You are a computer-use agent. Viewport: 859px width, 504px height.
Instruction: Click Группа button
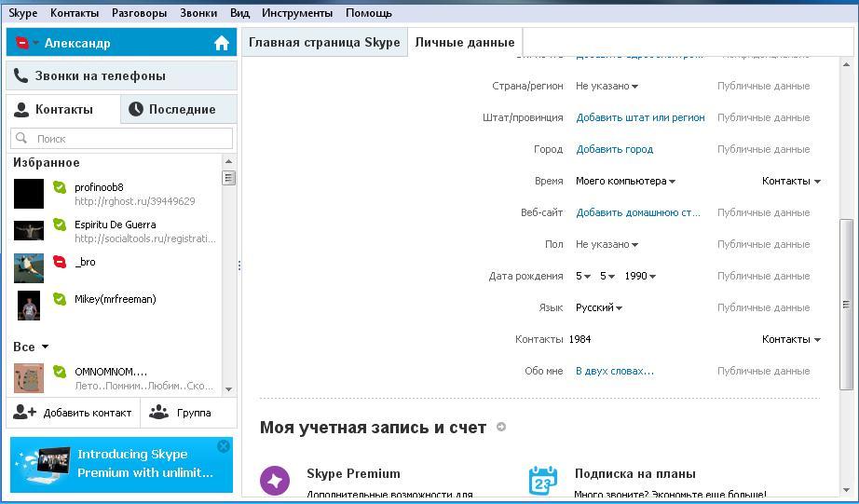pyautogui.click(x=189, y=413)
